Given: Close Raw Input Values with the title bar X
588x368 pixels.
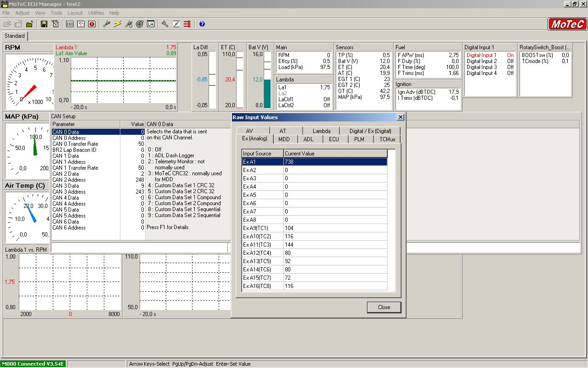Looking at the screenshot, I should [400, 117].
